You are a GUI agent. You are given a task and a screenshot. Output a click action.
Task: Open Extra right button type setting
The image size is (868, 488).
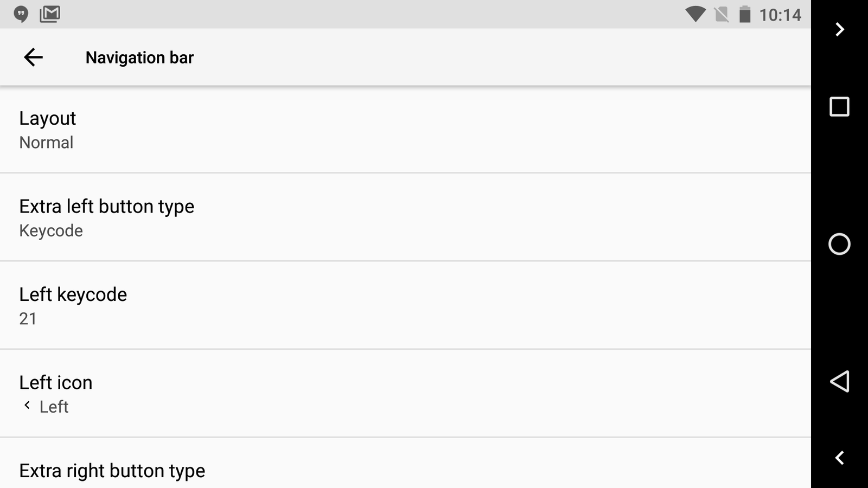pos(405,463)
